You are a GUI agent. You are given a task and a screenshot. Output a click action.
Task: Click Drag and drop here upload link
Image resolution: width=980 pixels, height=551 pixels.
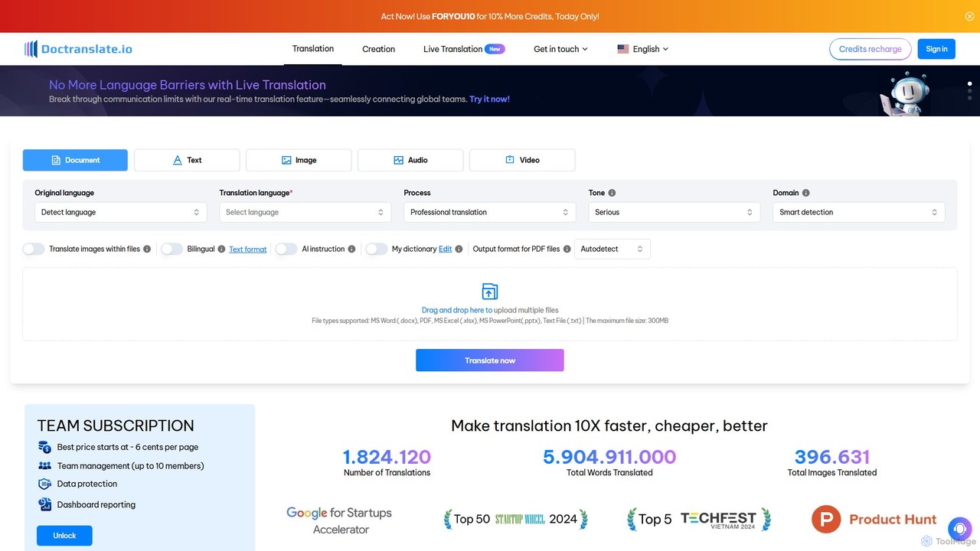[457, 310]
